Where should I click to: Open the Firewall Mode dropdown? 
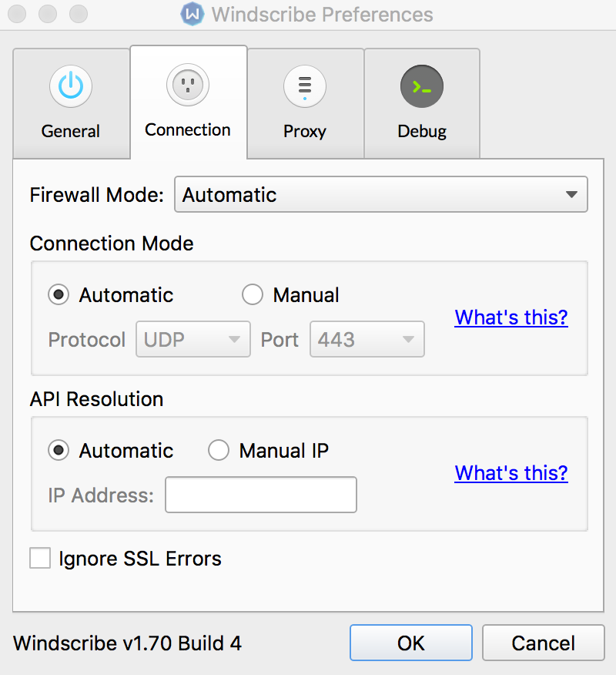pyautogui.click(x=380, y=195)
